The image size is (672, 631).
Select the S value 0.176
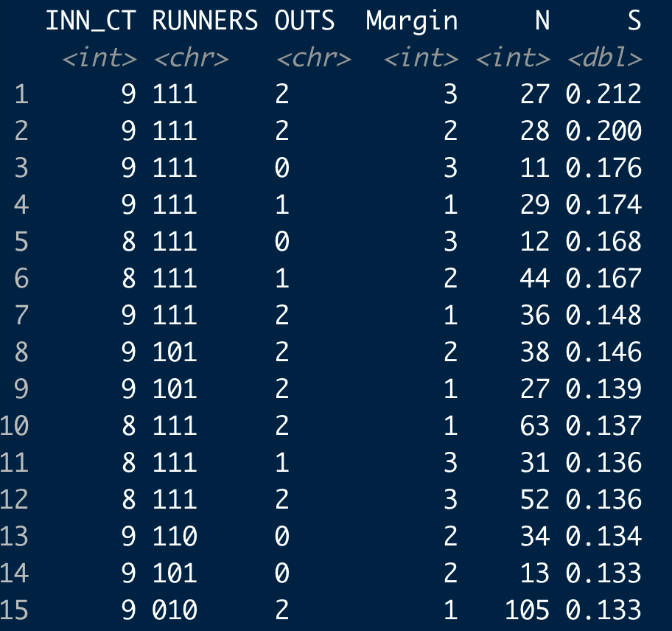(603, 168)
